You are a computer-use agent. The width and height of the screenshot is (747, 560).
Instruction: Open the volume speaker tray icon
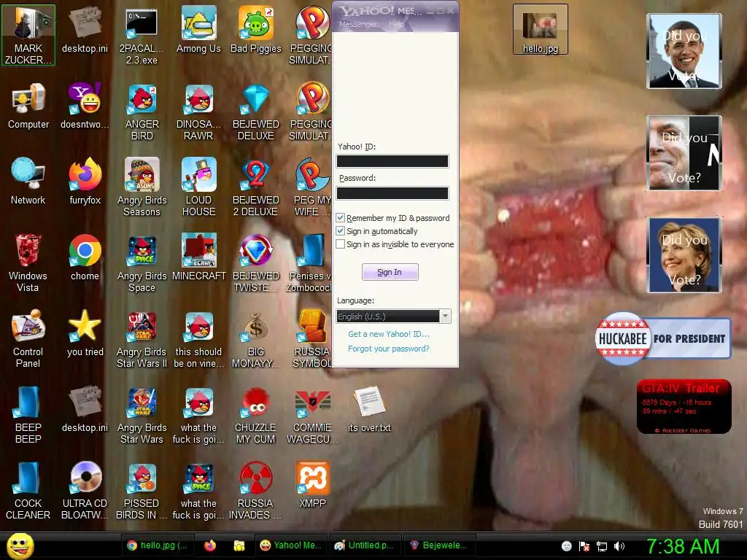pyautogui.click(x=619, y=546)
